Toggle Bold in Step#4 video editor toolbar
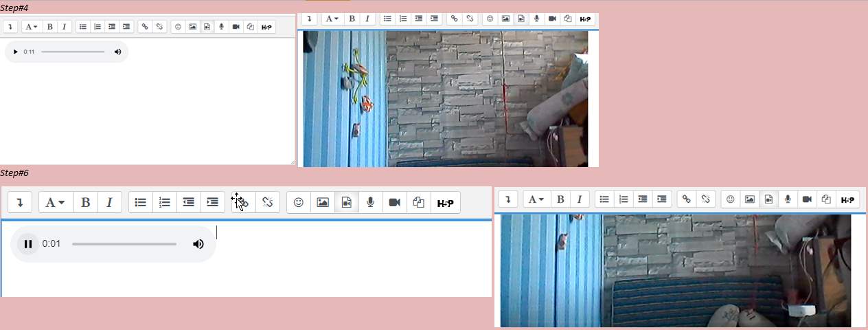This screenshot has width=868, height=330. click(352, 19)
